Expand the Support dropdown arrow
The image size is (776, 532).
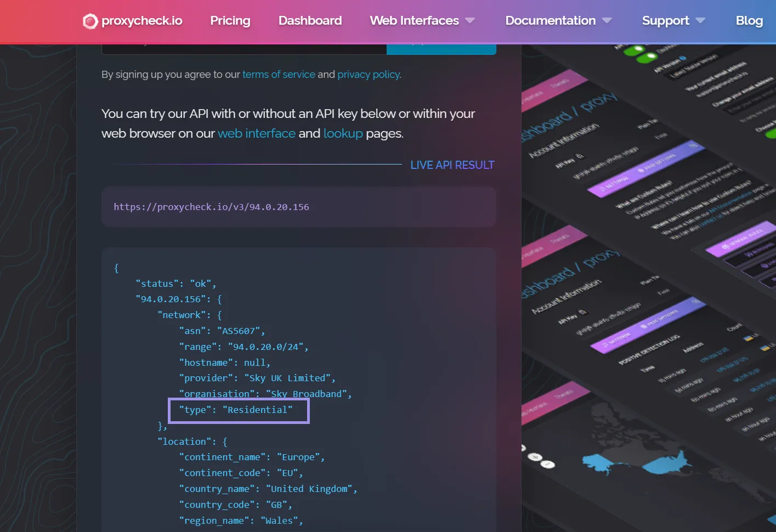[x=700, y=21]
